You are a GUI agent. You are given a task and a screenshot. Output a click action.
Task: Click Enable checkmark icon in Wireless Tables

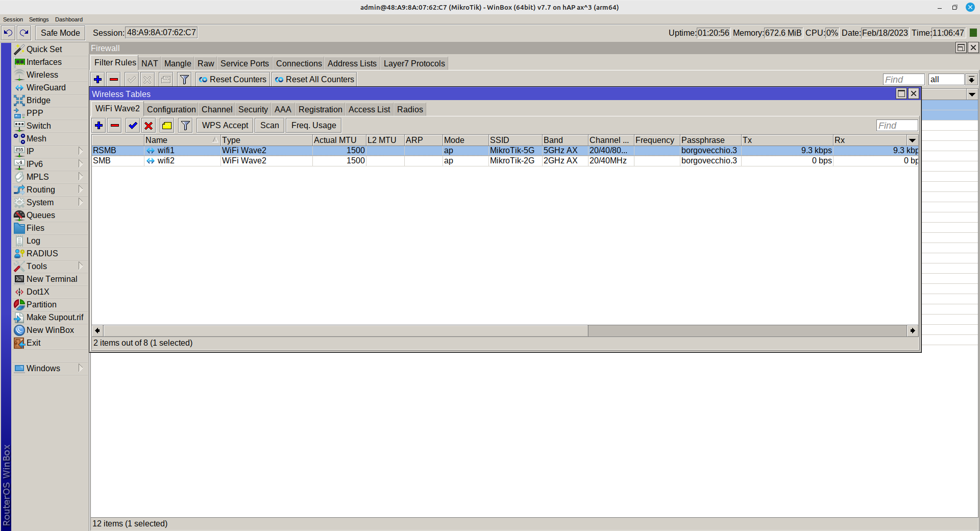click(x=133, y=125)
